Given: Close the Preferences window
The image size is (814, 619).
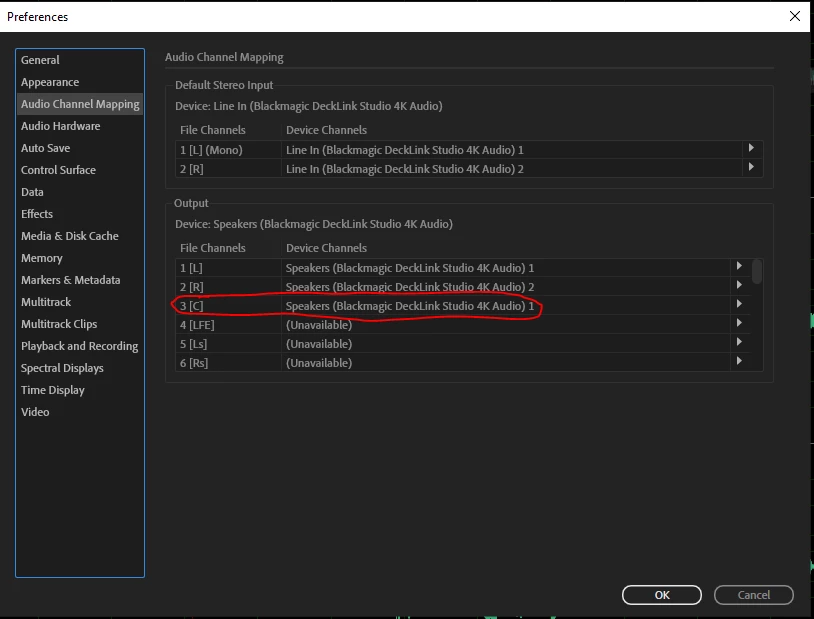Looking at the screenshot, I should 795,16.
